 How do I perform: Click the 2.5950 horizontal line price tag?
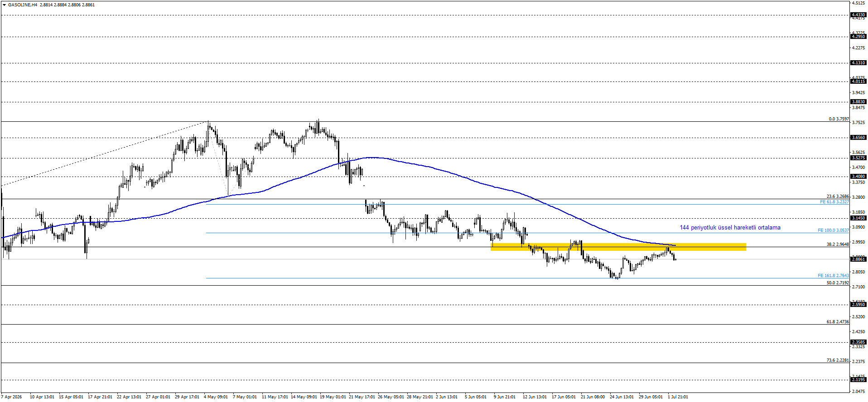pos(858,305)
